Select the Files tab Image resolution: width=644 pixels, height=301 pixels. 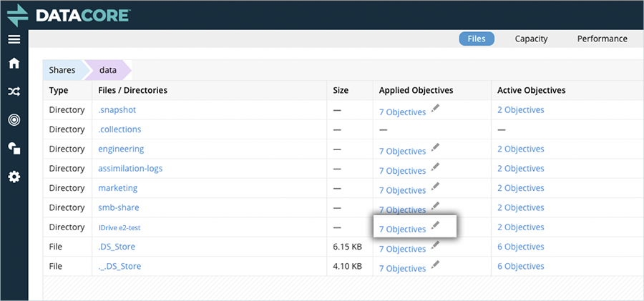[477, 39]
